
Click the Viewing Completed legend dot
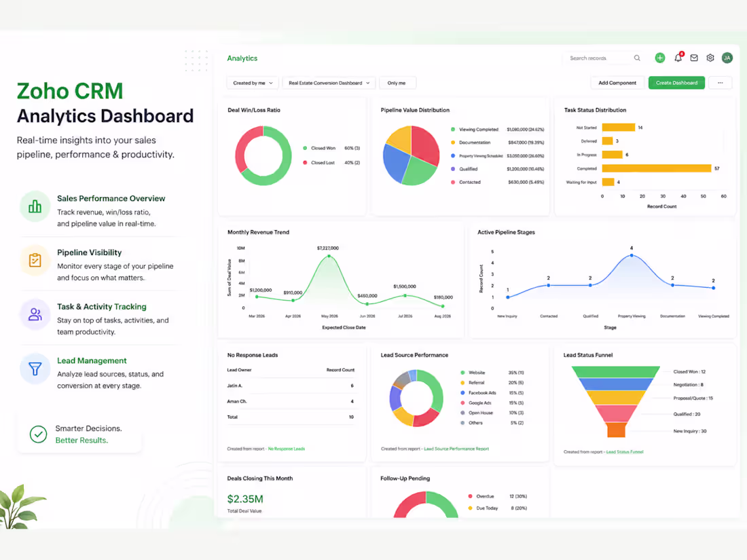[452, 130]
